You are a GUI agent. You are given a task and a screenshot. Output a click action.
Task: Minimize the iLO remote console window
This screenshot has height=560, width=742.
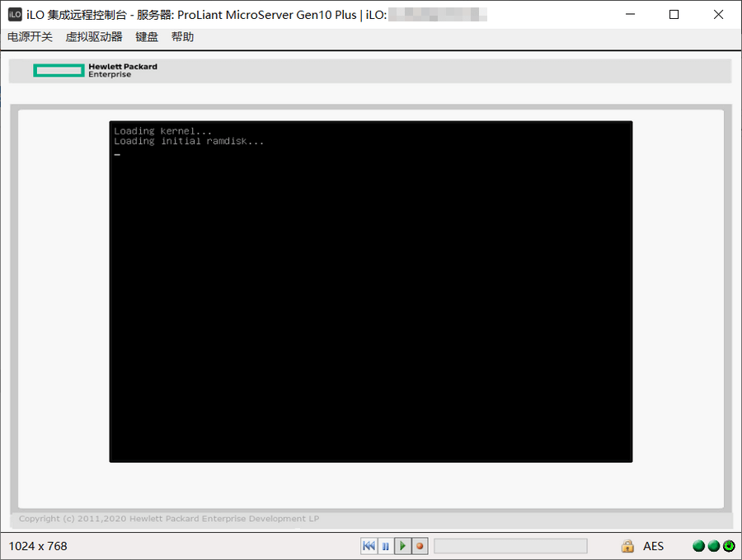coord(631,14)
